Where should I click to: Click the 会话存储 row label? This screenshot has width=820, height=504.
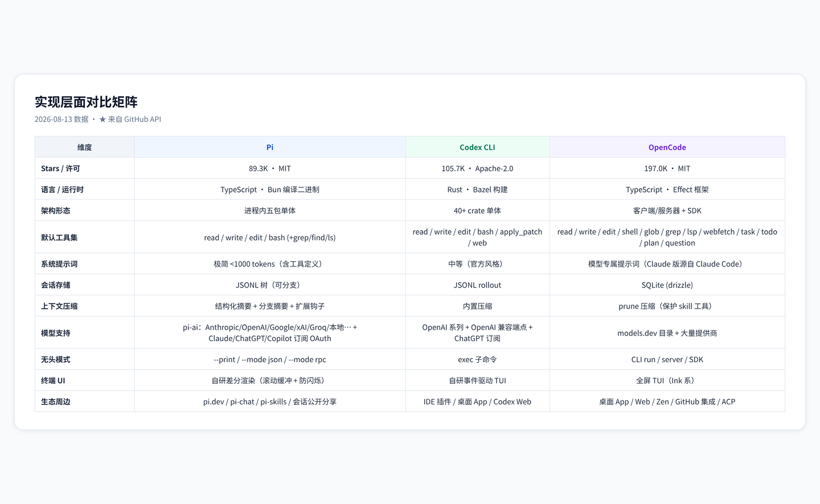click(56, 285)
